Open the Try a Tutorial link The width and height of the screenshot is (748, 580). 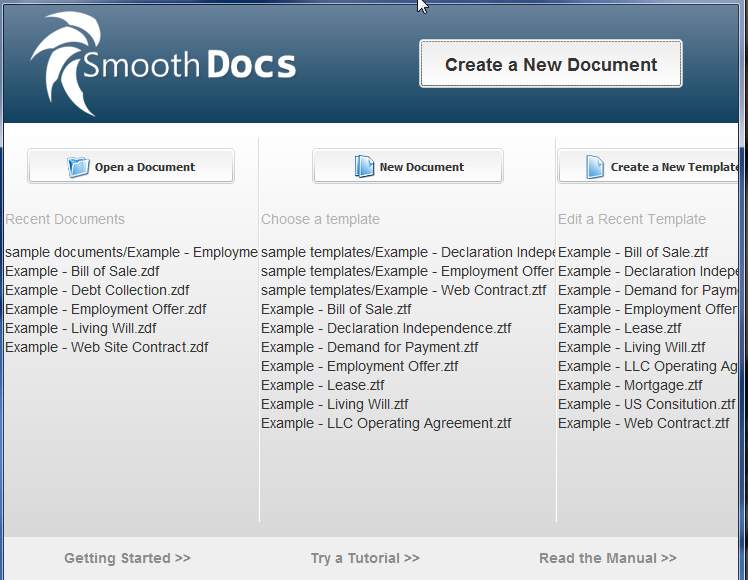[x=365, y=558]
